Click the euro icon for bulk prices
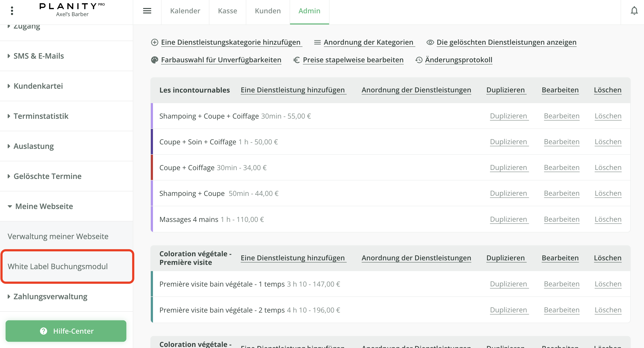 (x=296, y=60)
